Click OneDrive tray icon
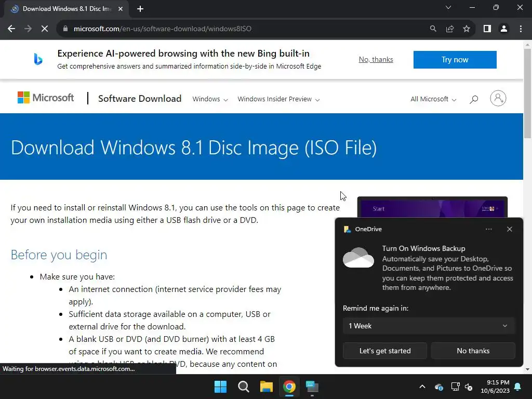Screen dimensions: 532x399 (x=438, y=387)
